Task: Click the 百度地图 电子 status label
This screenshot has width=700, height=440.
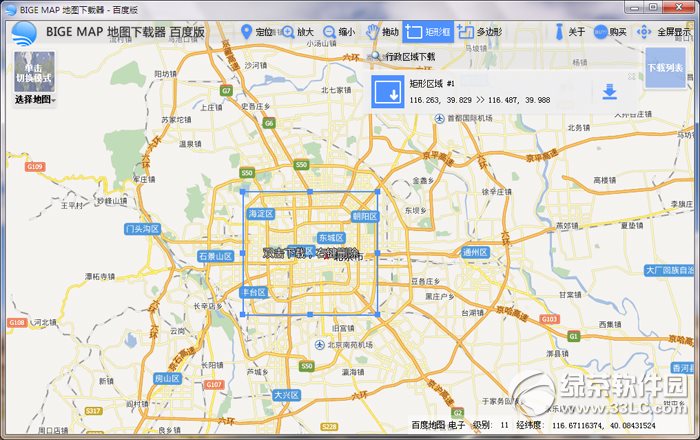Action: tap(438, 425)
